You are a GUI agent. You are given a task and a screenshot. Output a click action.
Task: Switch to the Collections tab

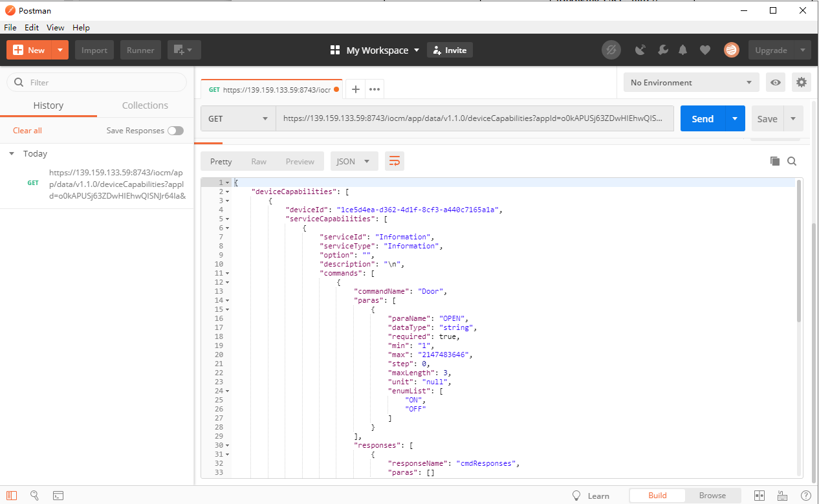pos(145,105)
